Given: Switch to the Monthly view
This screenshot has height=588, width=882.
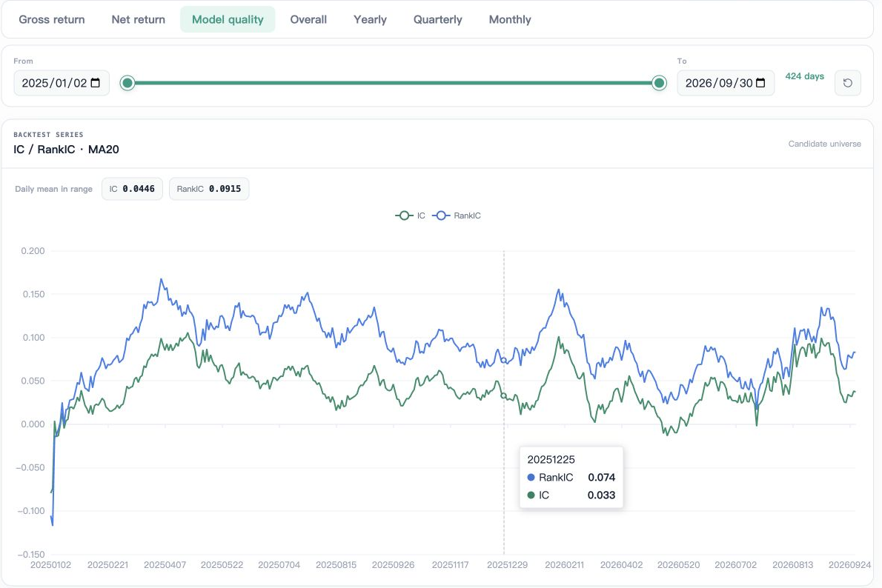Looking at the screenshot, I should point(510,20).
